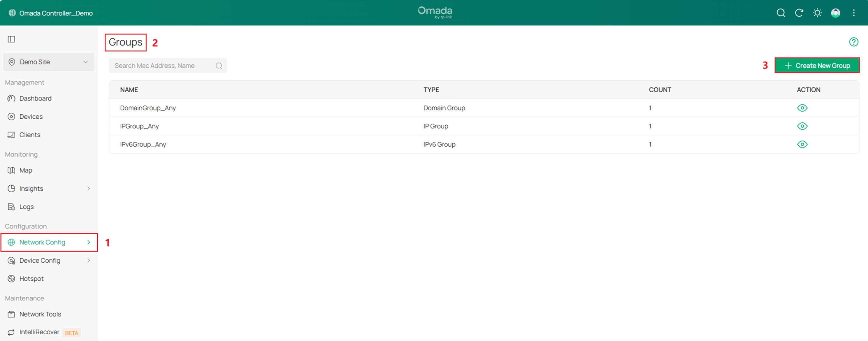Open the help icon near Groups
Screen dimensions: 868x341
pyautogui.click(x=854, y=42)
